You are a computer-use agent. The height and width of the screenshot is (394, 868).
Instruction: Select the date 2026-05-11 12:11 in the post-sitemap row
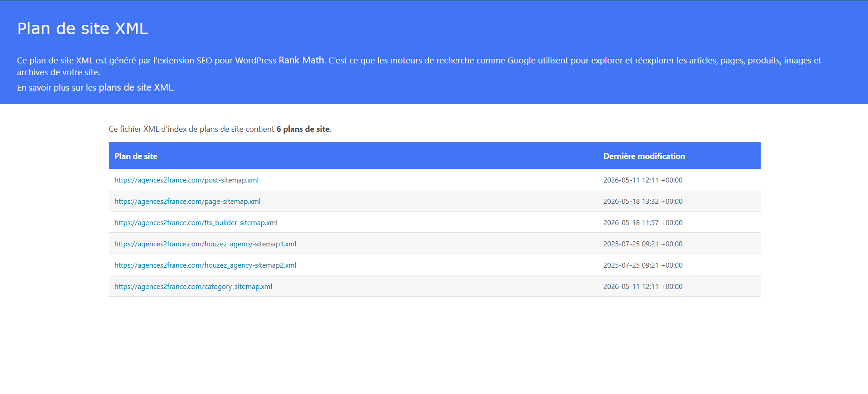643,180
